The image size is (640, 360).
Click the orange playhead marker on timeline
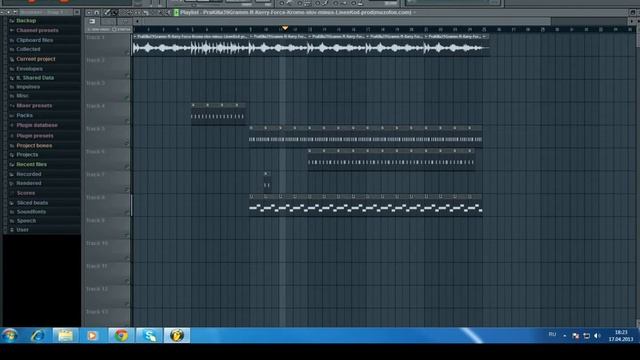[x=285, y=28]
